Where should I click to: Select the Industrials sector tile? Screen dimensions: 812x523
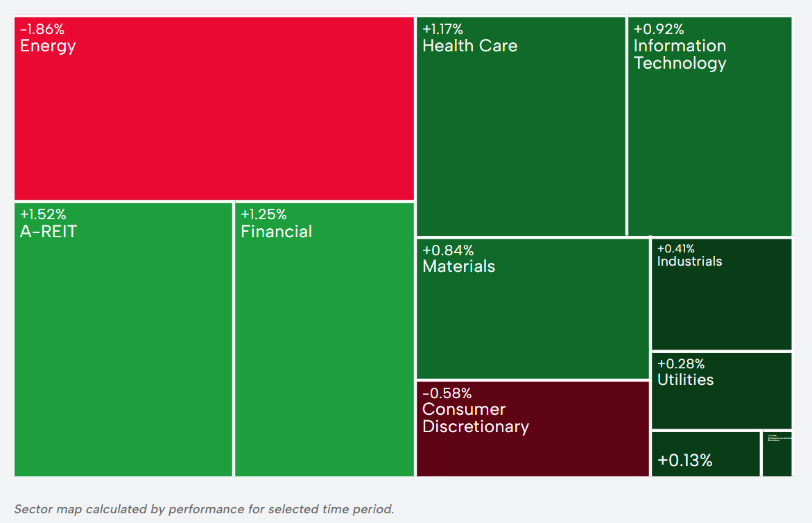(721, 305)
